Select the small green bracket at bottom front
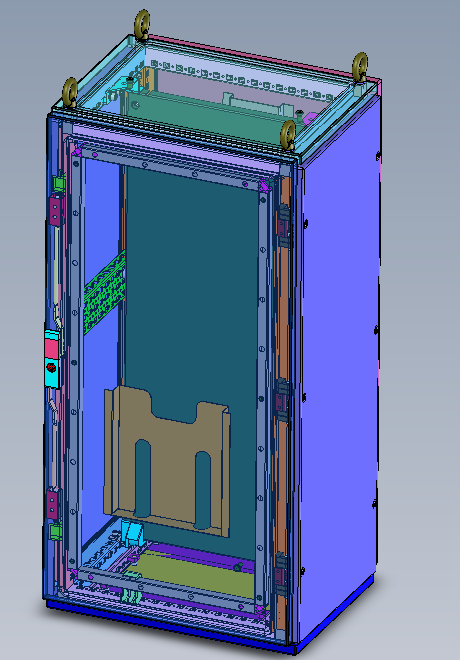The width and height of the screenshot is (460, 660). pos(130,596)
